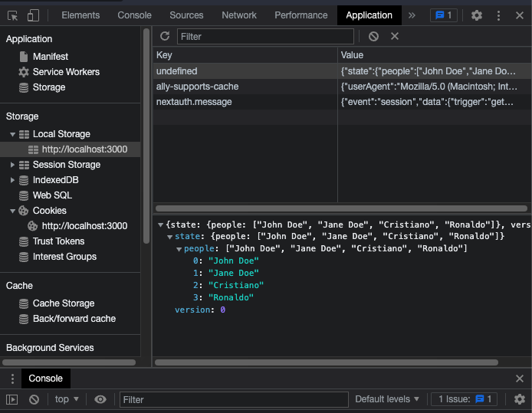
Task: Switch to the Sources tab
Action: point(186,15)
